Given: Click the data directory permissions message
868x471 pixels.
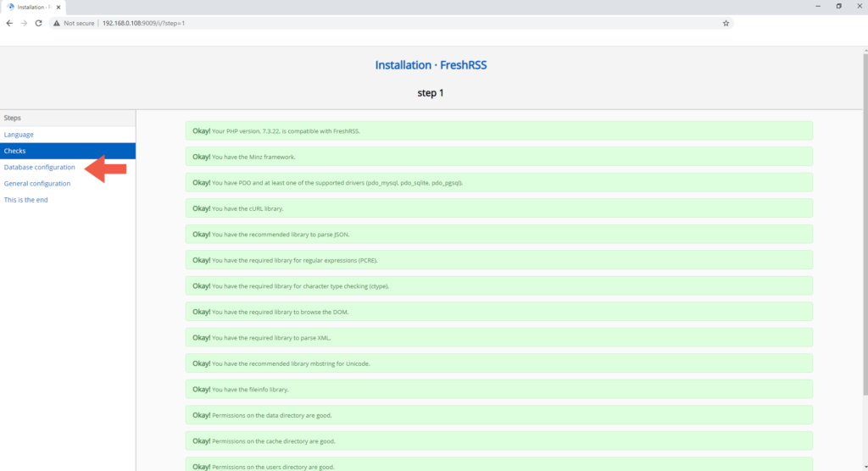Looking at the screenshot, I should pyautogui.click(x=498, y=415).
